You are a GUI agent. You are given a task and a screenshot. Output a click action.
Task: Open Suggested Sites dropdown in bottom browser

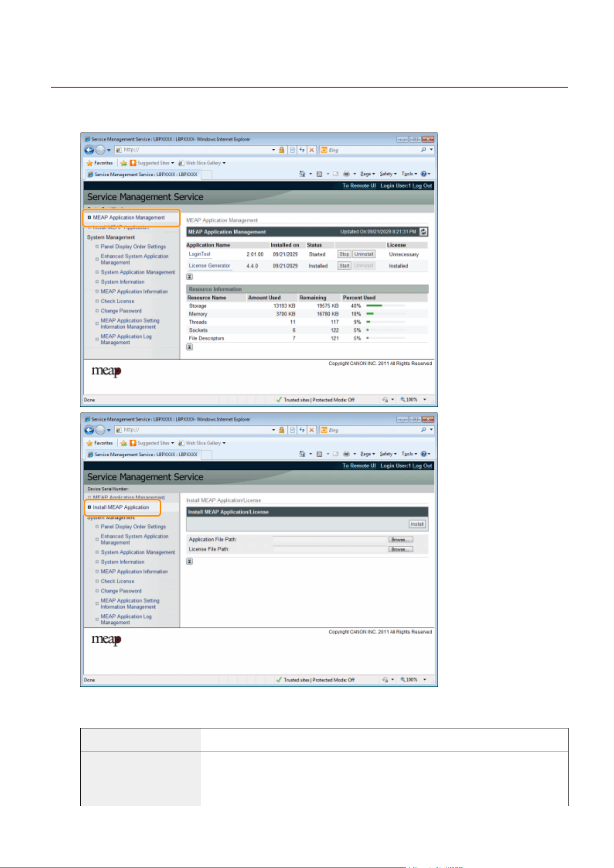pyautogui.click(x=152, y=443)
